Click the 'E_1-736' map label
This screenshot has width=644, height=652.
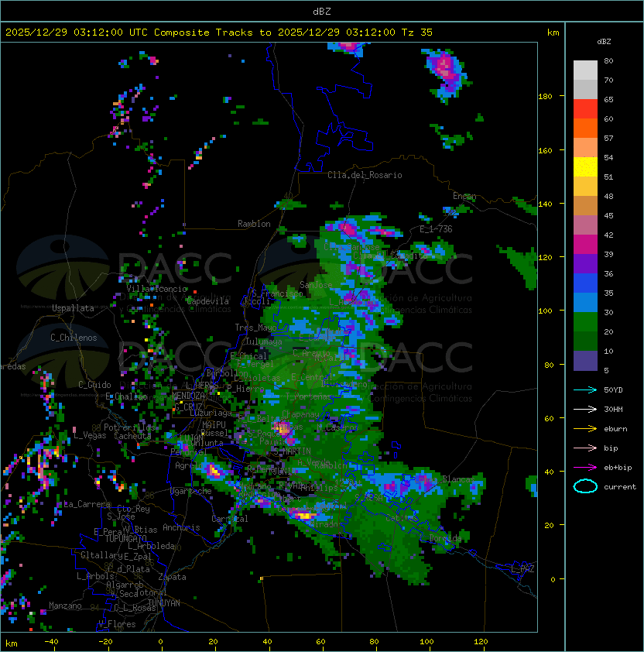point(436,229)
